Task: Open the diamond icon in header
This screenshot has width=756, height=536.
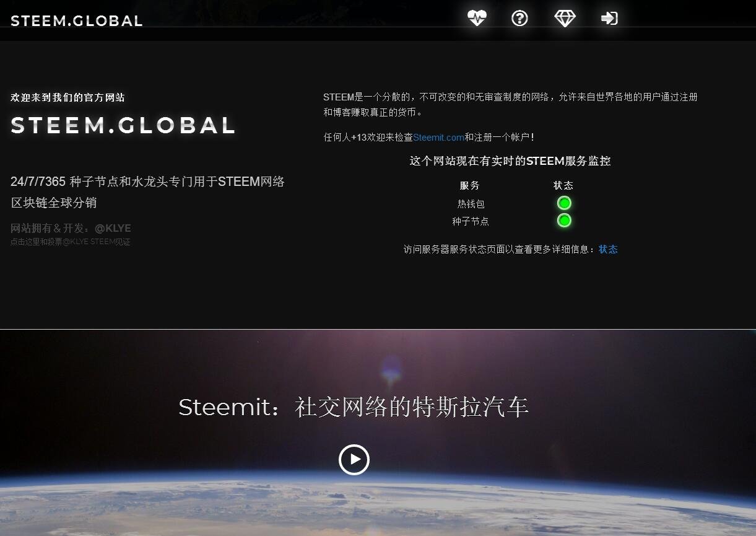Action: point(565,18)
